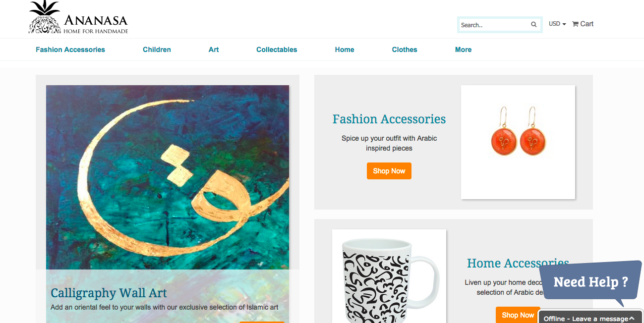Viewport: 644px width, 323px height.
Task: Open the Clothes category
Action: (x=405, y=50)
